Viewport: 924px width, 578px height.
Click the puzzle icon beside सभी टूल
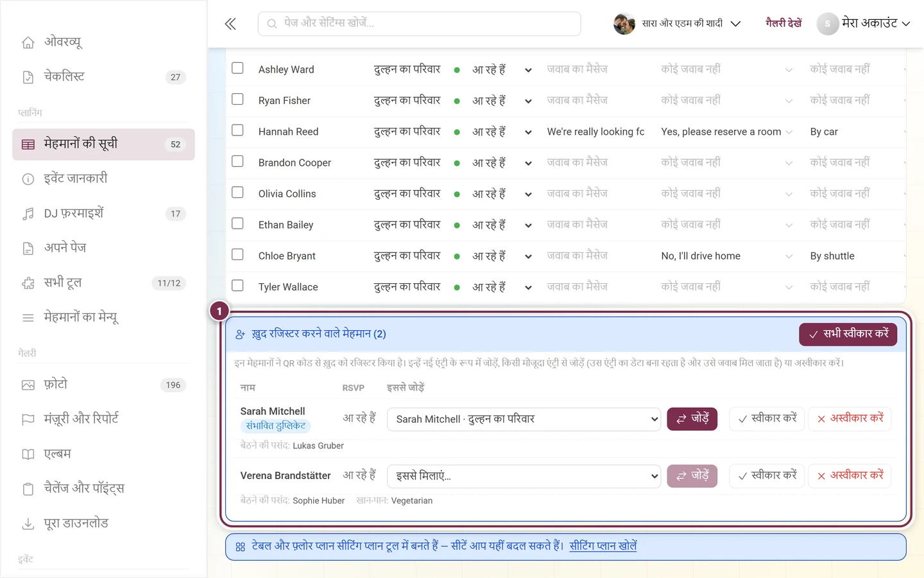pyautogui.click(x=28, y=283)
